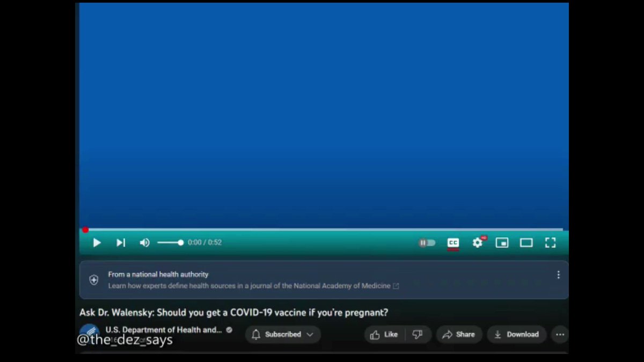The image size is (644, 362).
Task: Click 'From a national health authority' text
Action: click(x=158, y=274)
